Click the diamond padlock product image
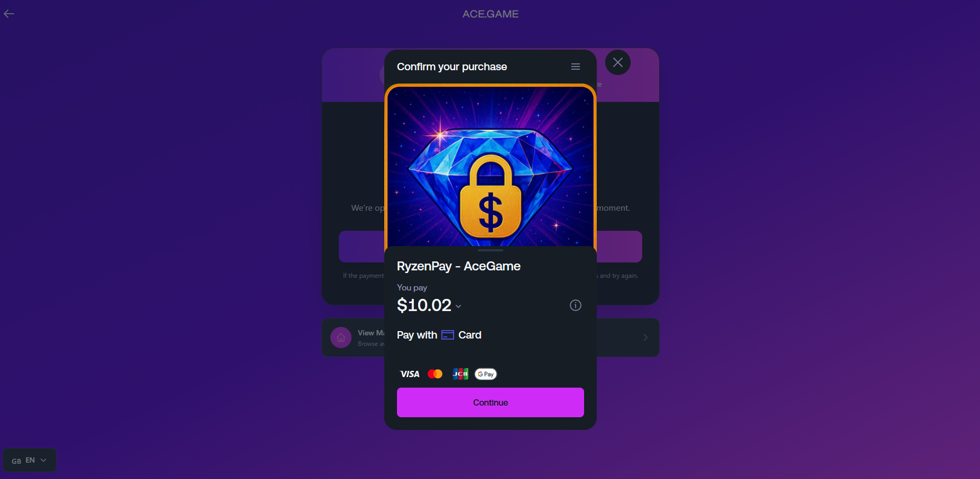This screenshot has width=980, height=479. [491, 166]
